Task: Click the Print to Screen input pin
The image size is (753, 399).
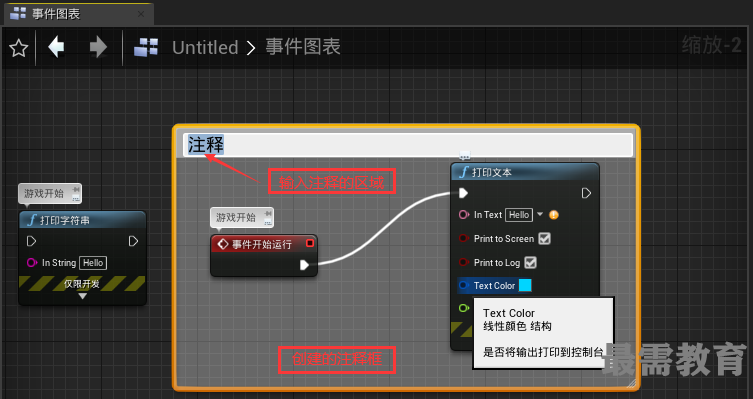Action: click(x=463, y=239)
